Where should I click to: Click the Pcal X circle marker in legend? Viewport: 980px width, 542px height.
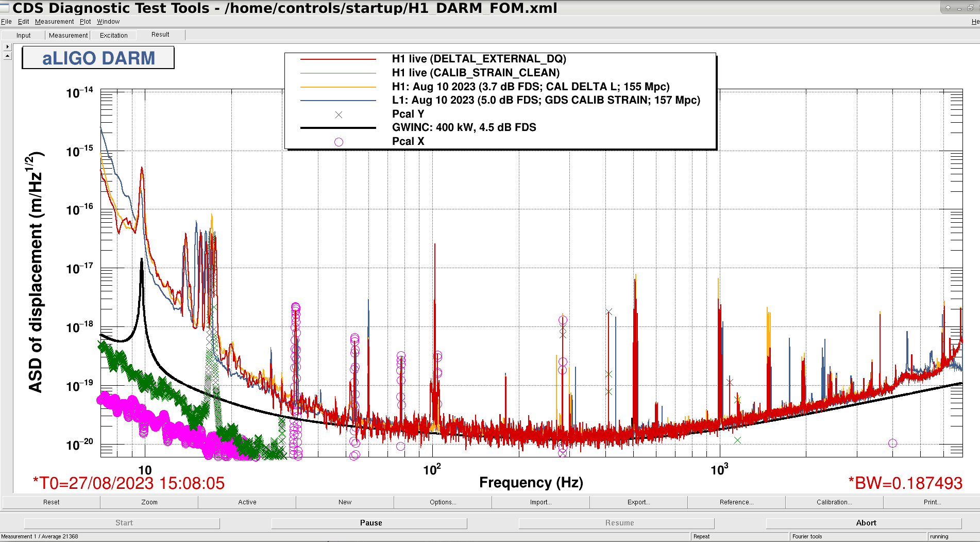click(x=339, y=142)
